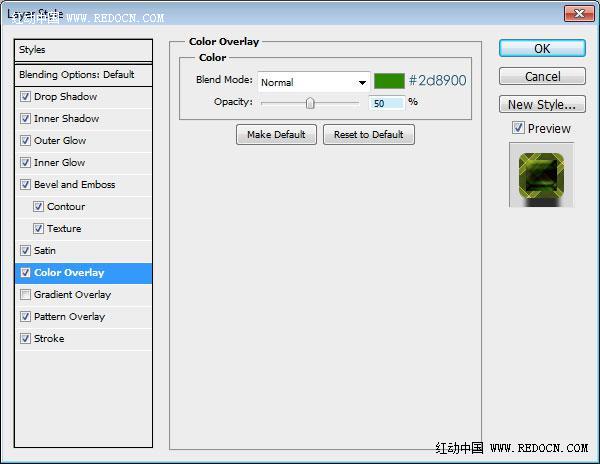Screen dimensions: 600x464
Task: Disable the Outer Glow checkbox
Action: 25,140
